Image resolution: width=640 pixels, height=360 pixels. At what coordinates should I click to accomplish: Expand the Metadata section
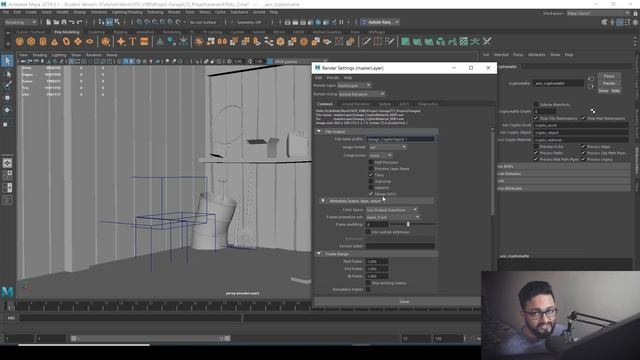pos(323,201)
